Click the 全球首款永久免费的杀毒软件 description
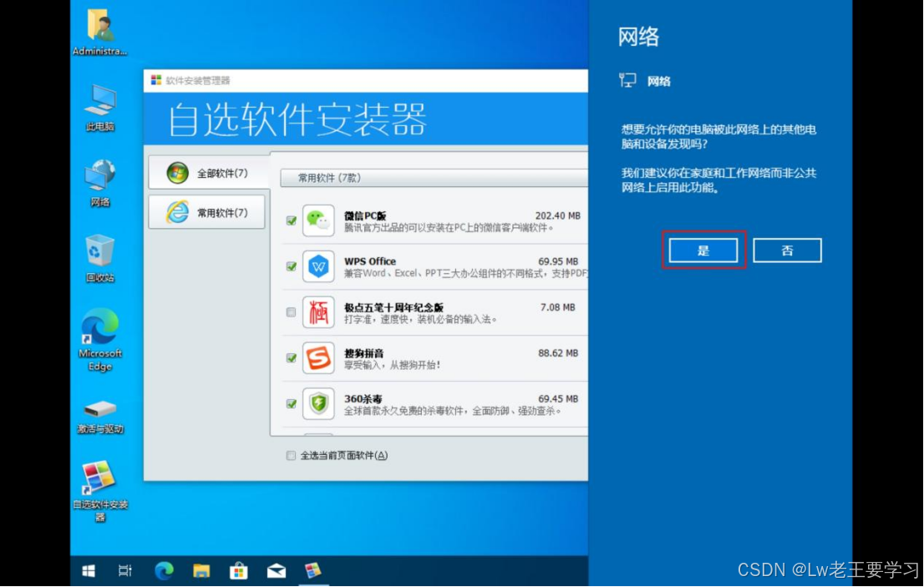 pos(452,411)
